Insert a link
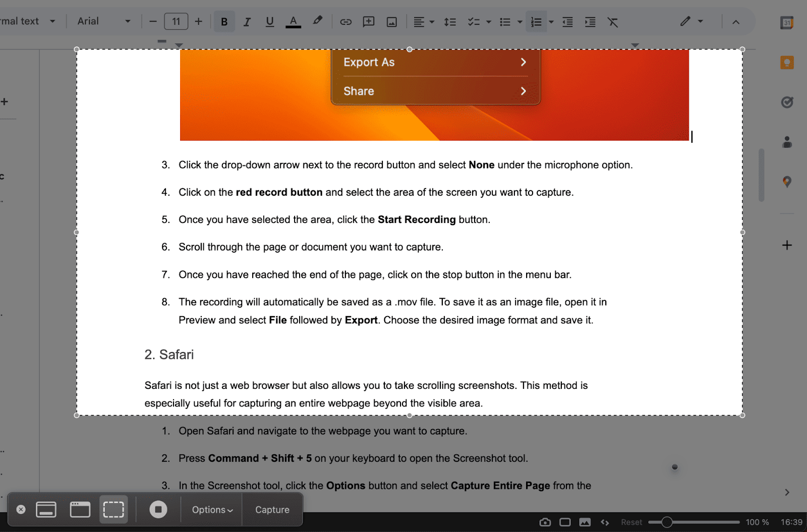 [x=345, y=21]
